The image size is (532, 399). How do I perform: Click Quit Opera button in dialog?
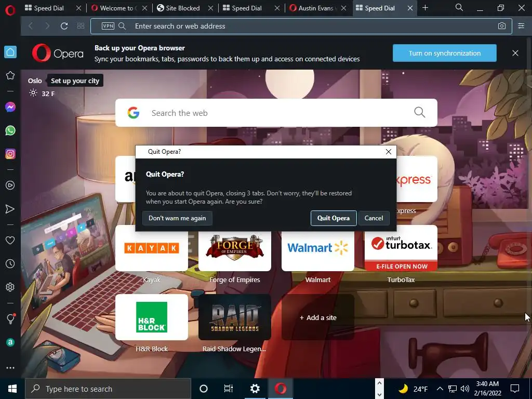click(x=333, y=218)
